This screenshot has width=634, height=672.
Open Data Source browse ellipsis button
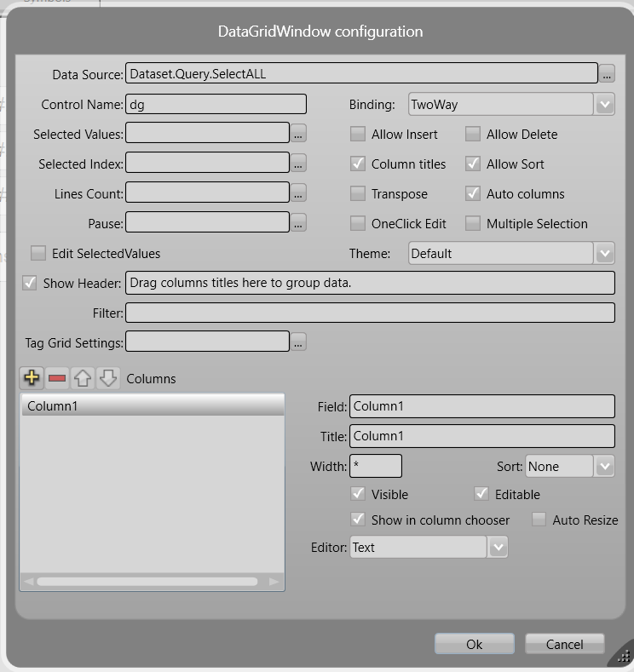(606, 74)
